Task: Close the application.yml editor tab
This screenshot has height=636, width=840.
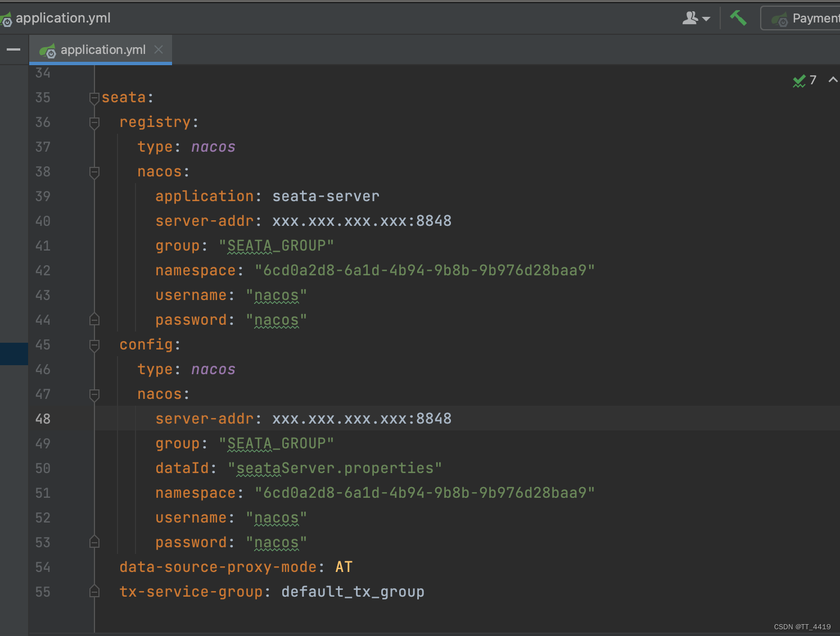Action: point(159,49)
